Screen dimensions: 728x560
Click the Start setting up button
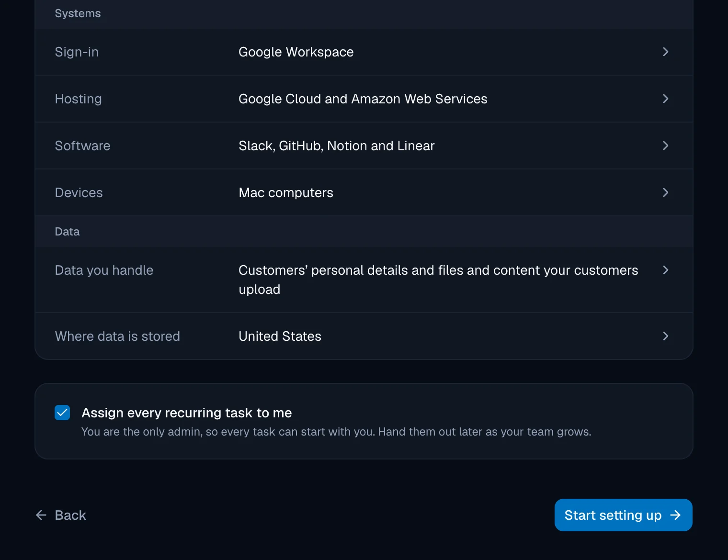[x=623, y=515]
